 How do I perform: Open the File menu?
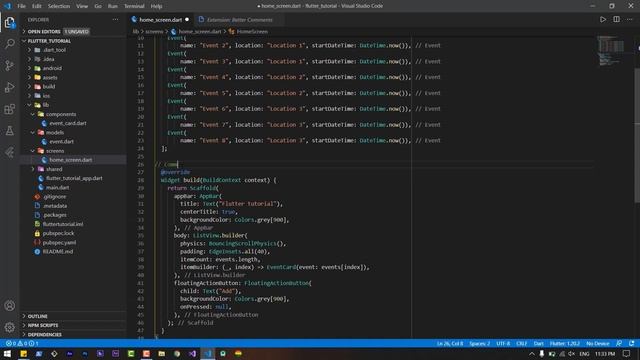click(21, 6)
